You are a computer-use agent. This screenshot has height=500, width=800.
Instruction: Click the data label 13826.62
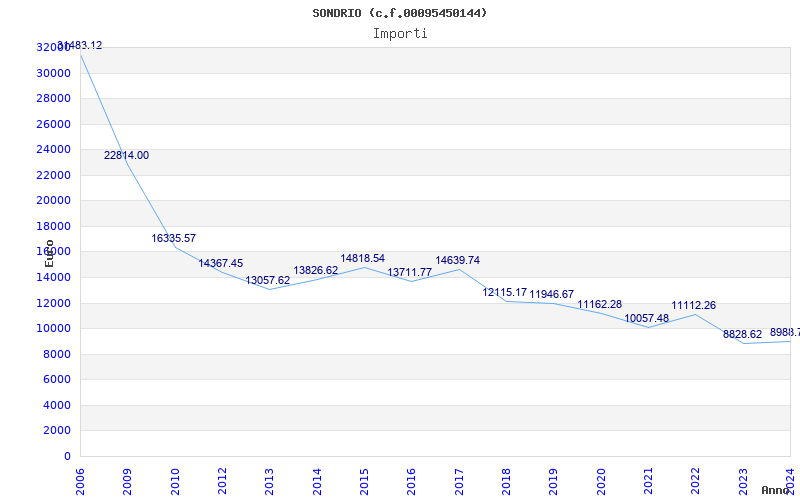pyautogui.click(x=316, y=270)
